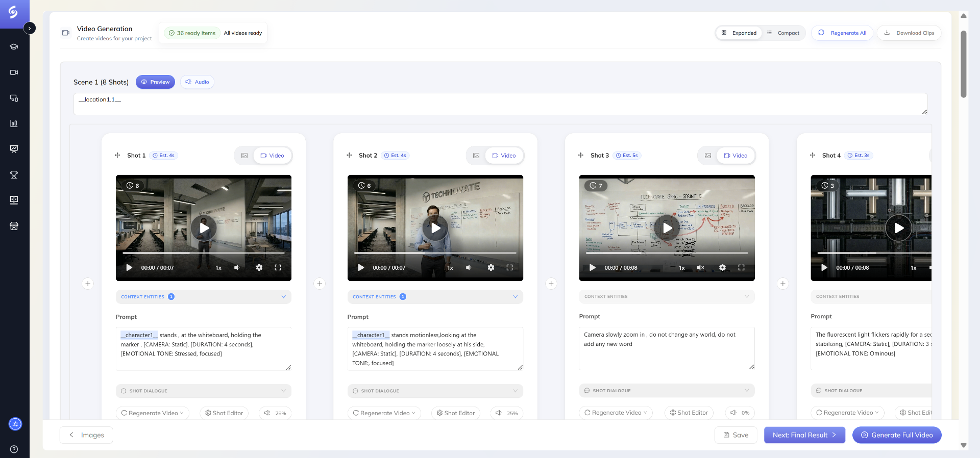Expand Shot 2 Shot Dialogue section

coord(435,391)
